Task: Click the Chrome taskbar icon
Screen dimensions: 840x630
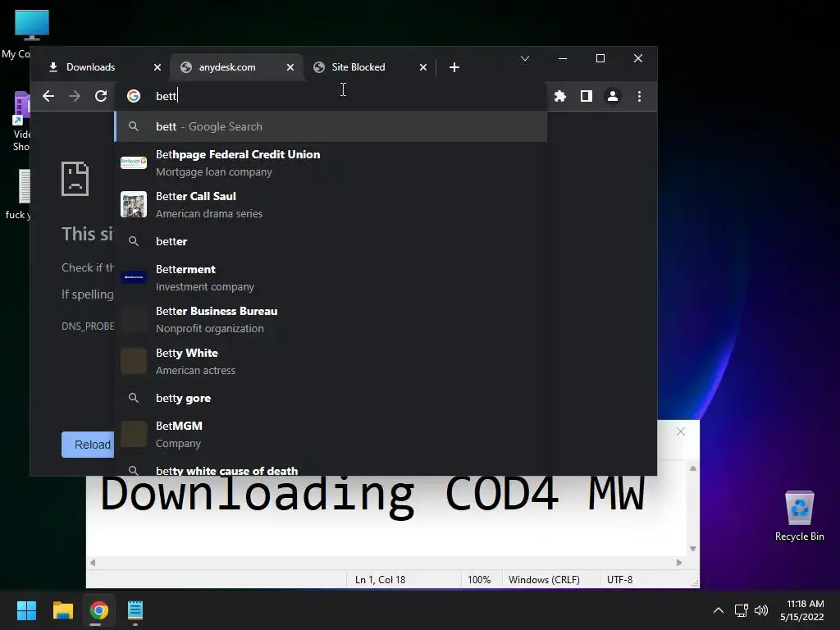Action: click(x=99, y=610)
